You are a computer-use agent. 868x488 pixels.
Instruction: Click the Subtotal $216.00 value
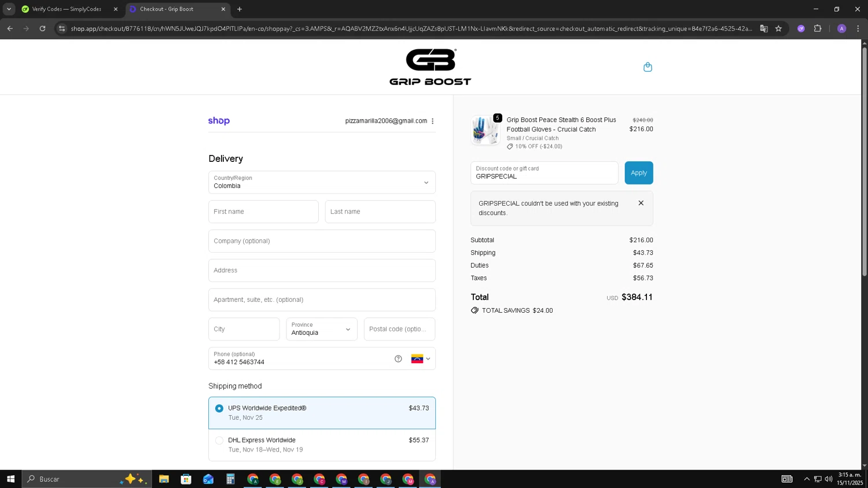click(641, 240)
